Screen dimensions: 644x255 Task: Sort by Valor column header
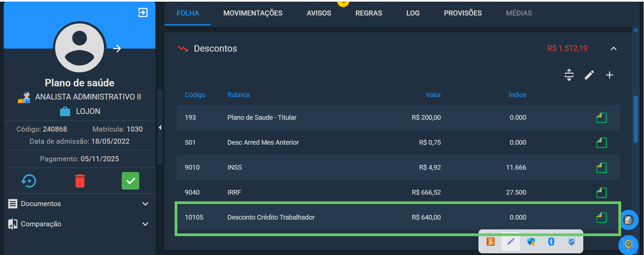tap(433, 95)
